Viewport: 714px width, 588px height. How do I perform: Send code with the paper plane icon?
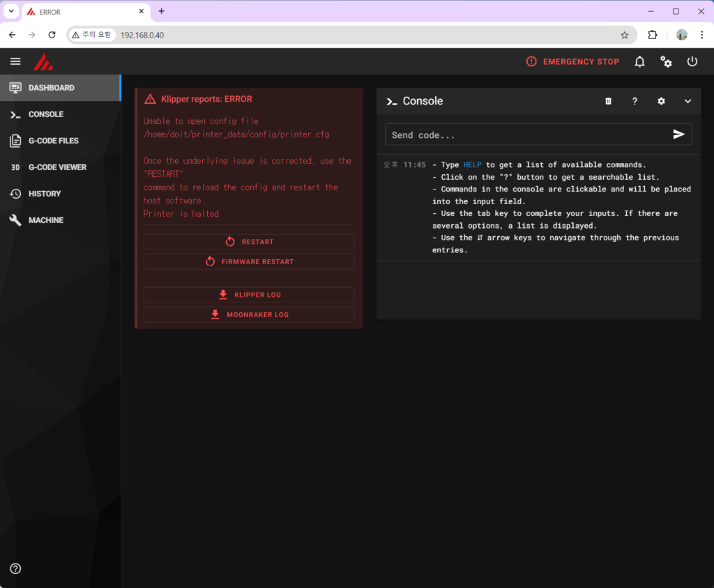tap(678, 134)
